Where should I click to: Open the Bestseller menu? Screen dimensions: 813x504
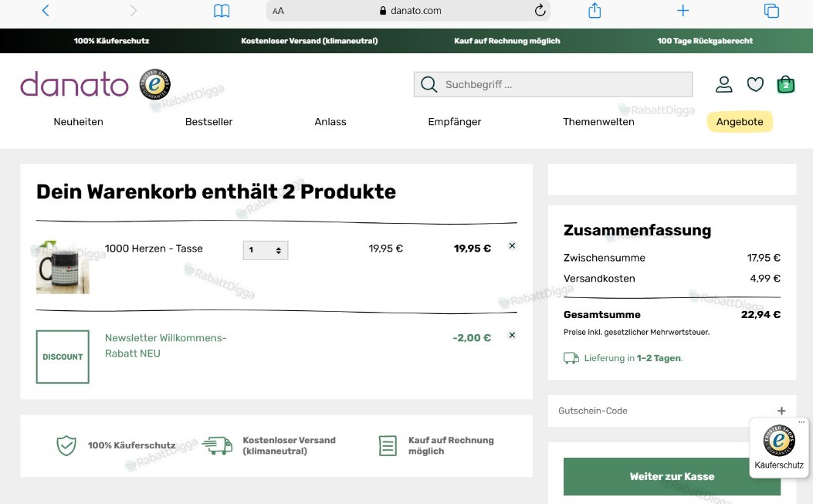209,122
